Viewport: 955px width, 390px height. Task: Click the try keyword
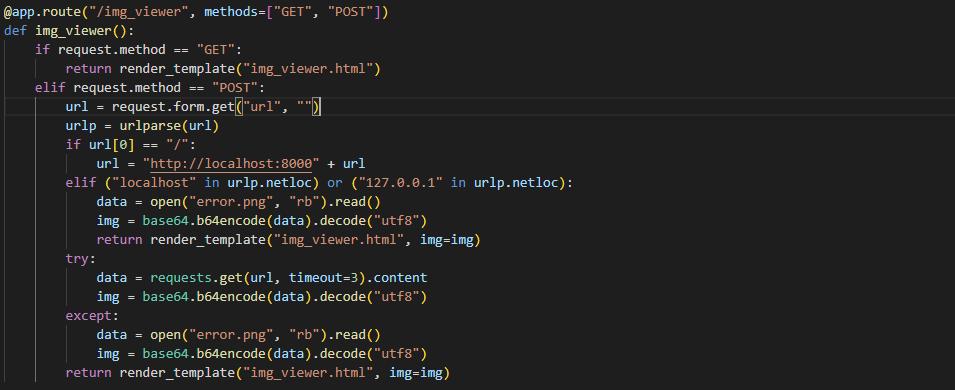click(77, 259)
